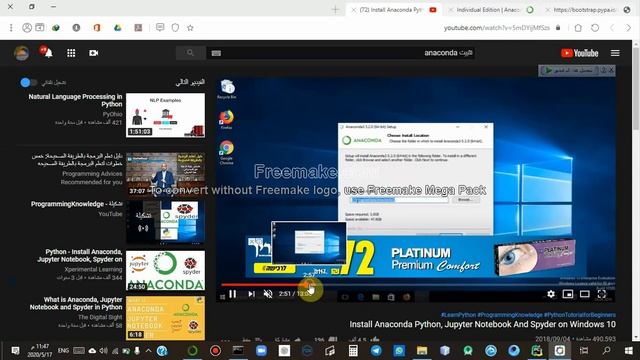The height and width of the screenshot is (360, 640).
Task: Open the YouTube account avatar
Action: pyautogui.click(x=21, y=53)
